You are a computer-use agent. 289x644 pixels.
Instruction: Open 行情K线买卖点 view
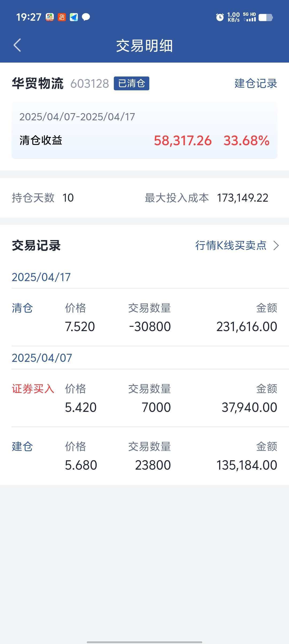coord(231,245)
